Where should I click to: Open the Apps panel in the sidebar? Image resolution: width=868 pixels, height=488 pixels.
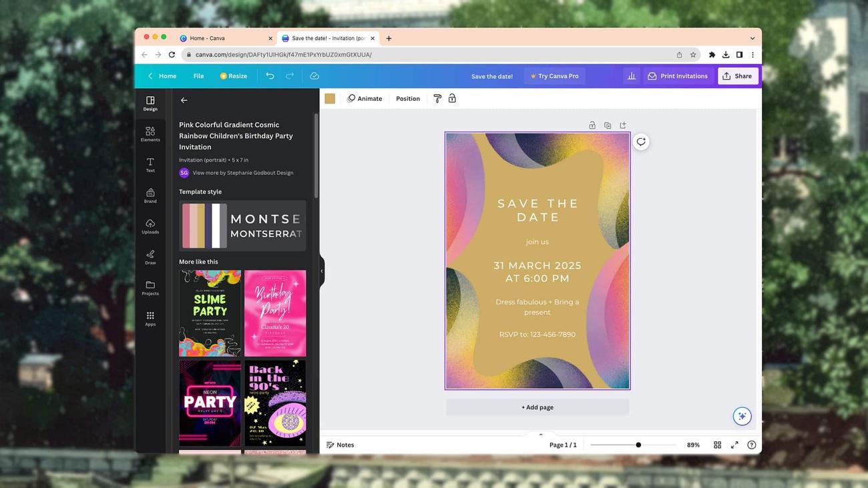tap(150, 318)
